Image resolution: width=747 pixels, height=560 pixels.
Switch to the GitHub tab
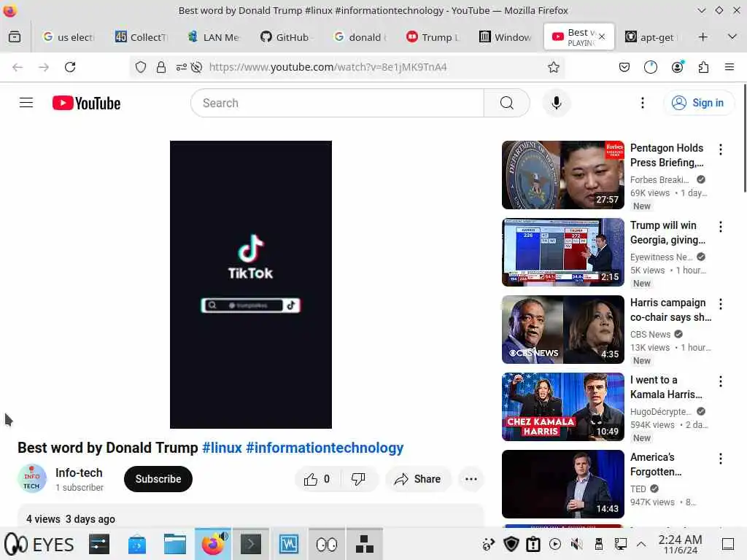coord(286,37)
